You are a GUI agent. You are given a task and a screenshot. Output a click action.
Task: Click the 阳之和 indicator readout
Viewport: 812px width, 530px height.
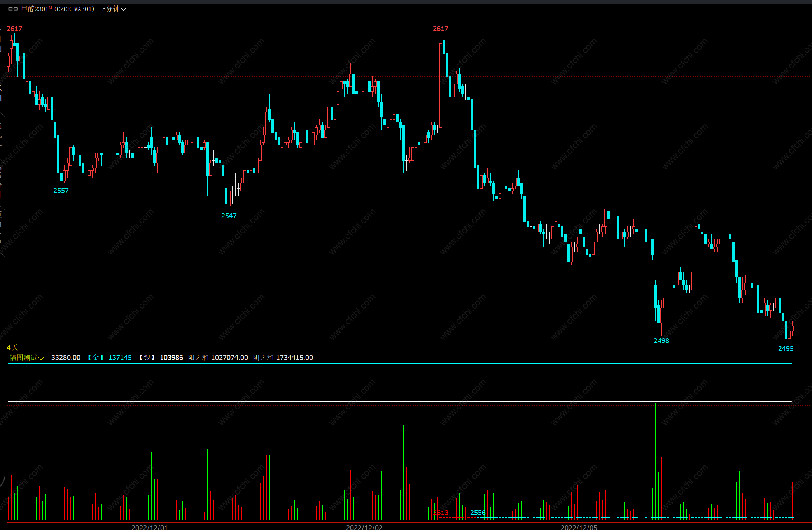click(x=218, y=358)
